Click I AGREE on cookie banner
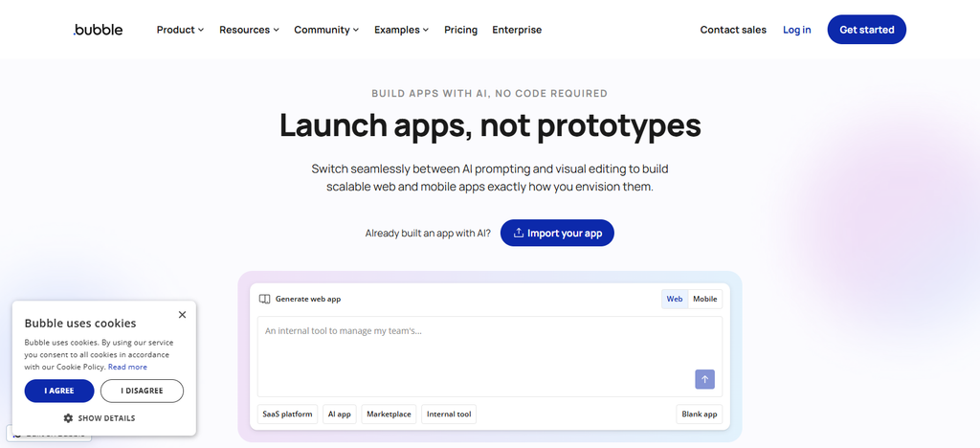The height and width of the screenshot is (448, 980). click(59, 391)
